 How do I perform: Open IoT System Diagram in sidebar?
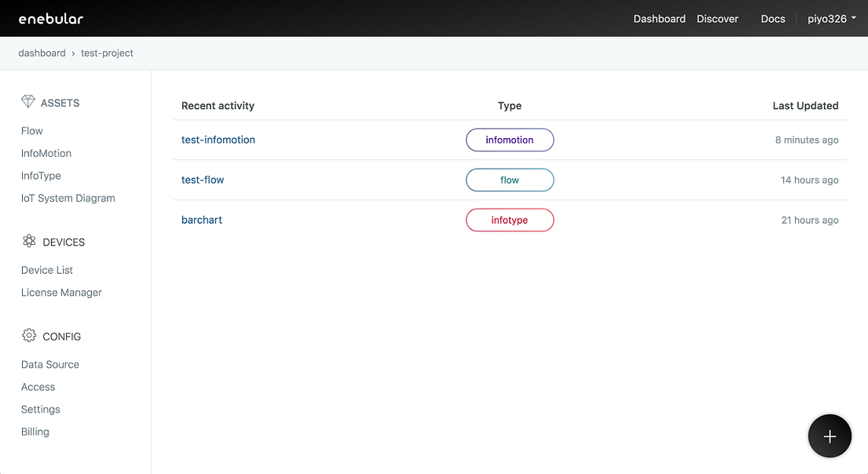coord(68,199)
